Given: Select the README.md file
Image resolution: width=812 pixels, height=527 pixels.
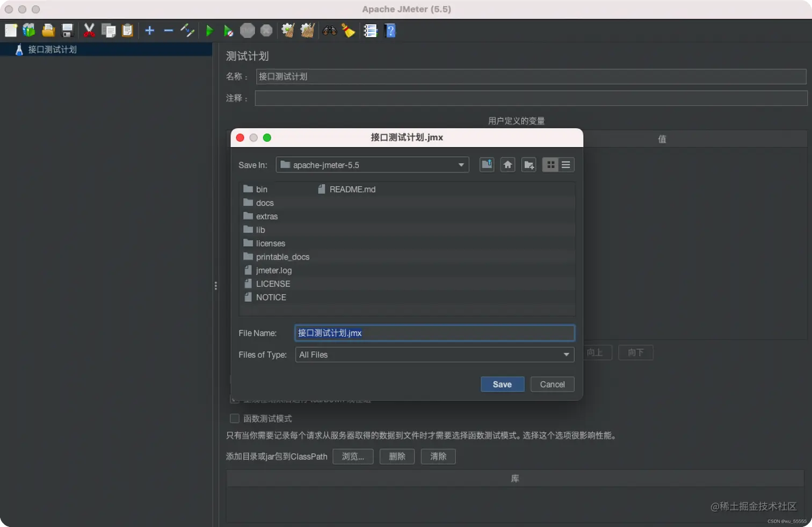Looking at the screenshot, I should point(347,189).
